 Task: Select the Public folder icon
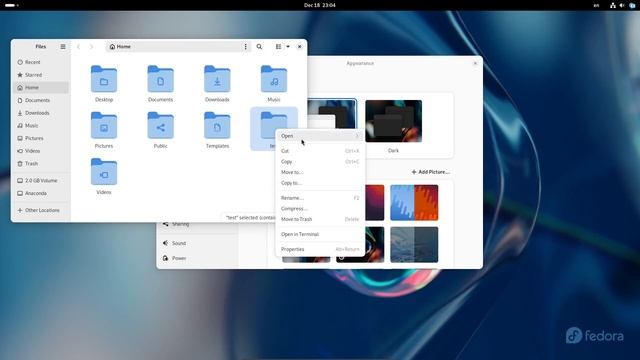160,125
